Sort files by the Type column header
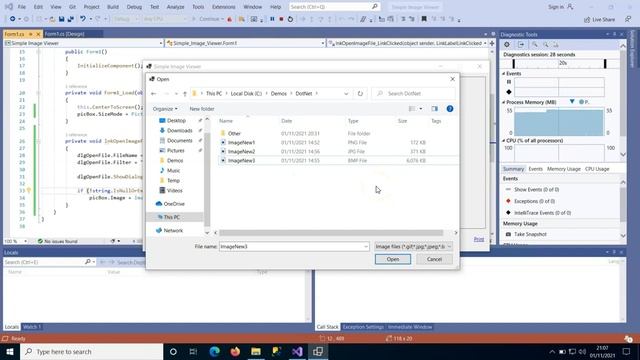640x360 pixels. click(x=353, y=121)
